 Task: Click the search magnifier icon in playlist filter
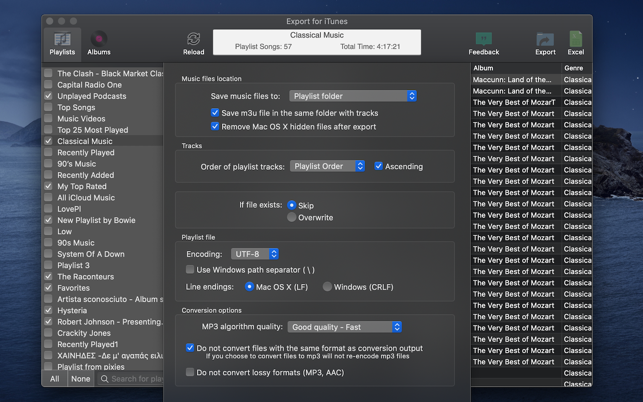[x=105, y=379]
